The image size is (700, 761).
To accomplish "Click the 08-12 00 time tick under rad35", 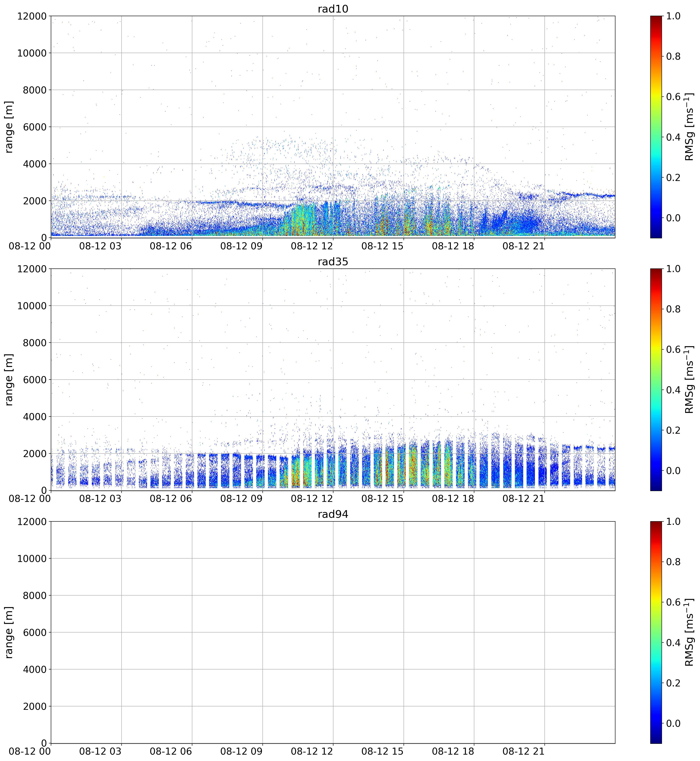I will [x=30, y=499].
